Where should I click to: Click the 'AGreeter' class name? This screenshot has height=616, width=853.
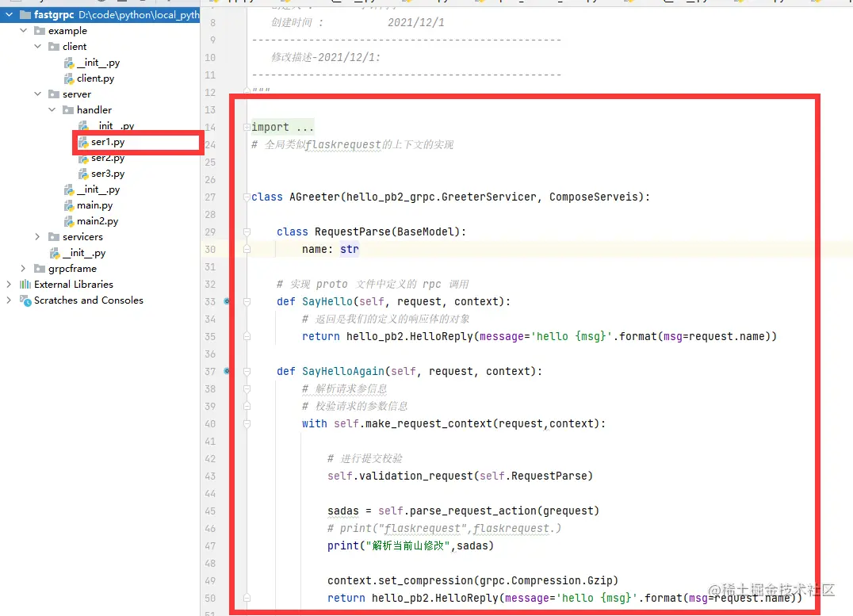[x=315, y=197]
